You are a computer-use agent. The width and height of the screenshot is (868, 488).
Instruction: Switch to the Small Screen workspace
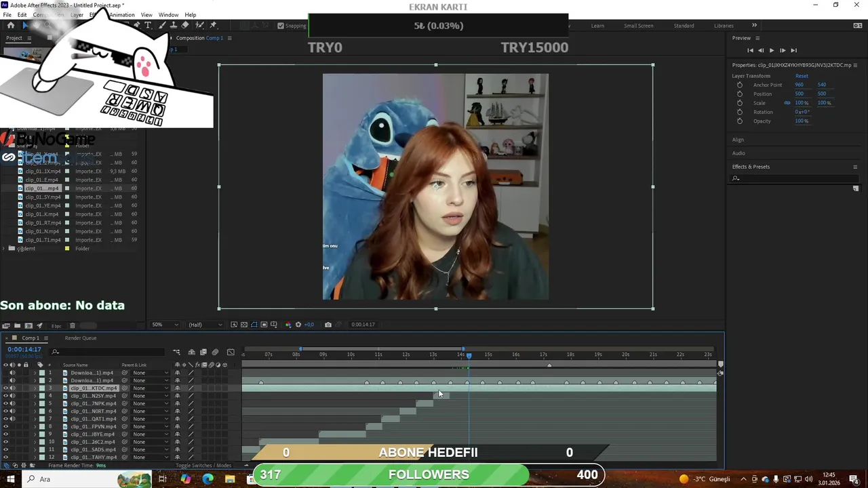coord(639,26)
